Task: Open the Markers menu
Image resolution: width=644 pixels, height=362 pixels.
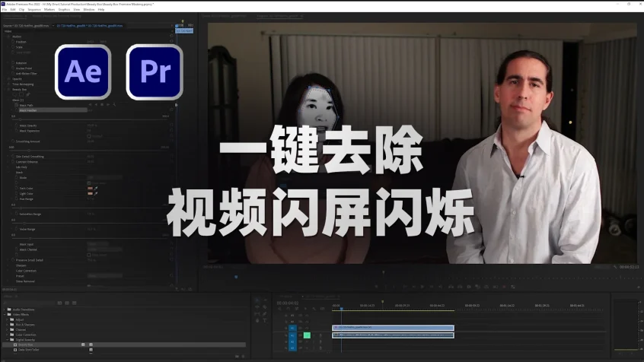Action: [49, 9]
